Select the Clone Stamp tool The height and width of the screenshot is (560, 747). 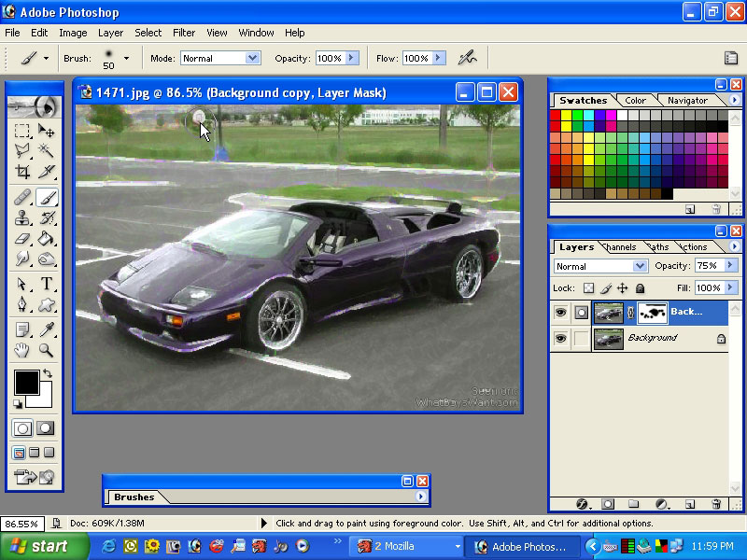tap(21, 217)
